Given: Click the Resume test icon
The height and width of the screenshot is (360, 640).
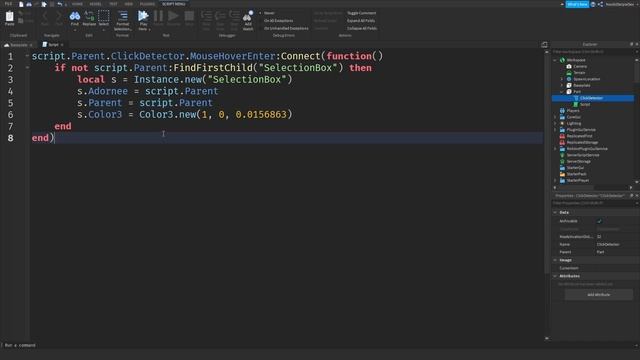Looking at the screenshot, I should coord(173,16).
